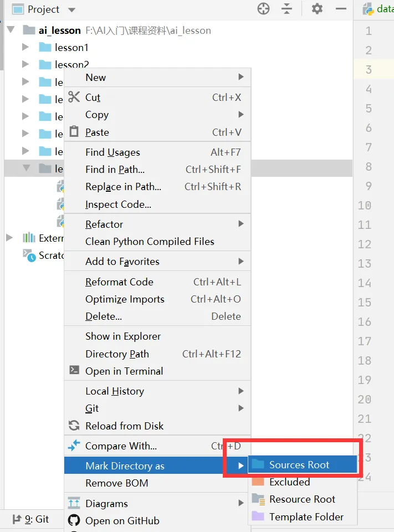Select Find in Path...
This screenshot has height=532, width=394.
157,170
